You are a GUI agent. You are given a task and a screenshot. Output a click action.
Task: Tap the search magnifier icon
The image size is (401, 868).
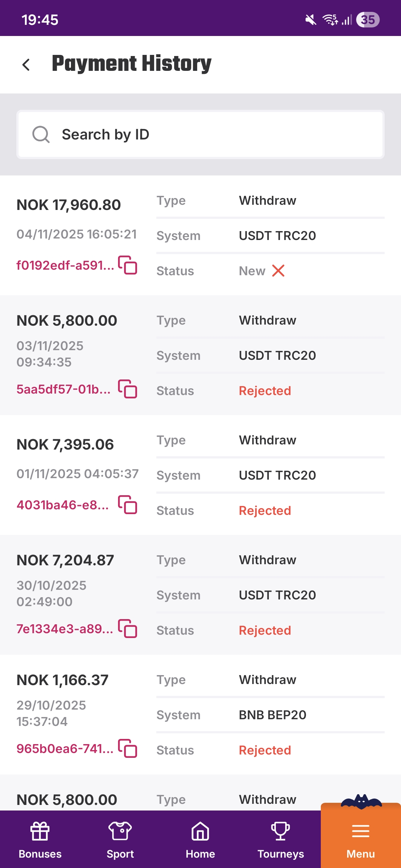pos(41,134)
